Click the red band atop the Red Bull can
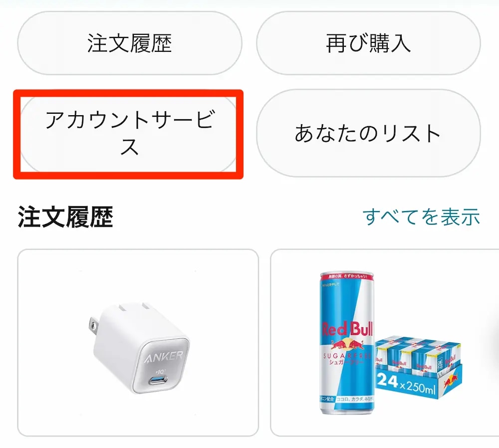This screenshot has width=499, height=448. click(x=347, y=277)
